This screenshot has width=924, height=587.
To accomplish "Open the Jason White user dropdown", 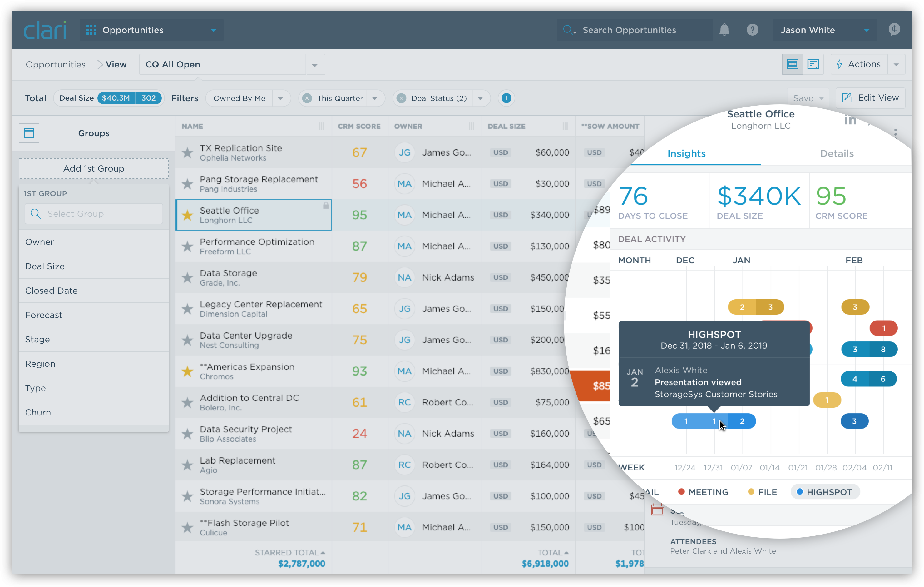I will 867,30.
